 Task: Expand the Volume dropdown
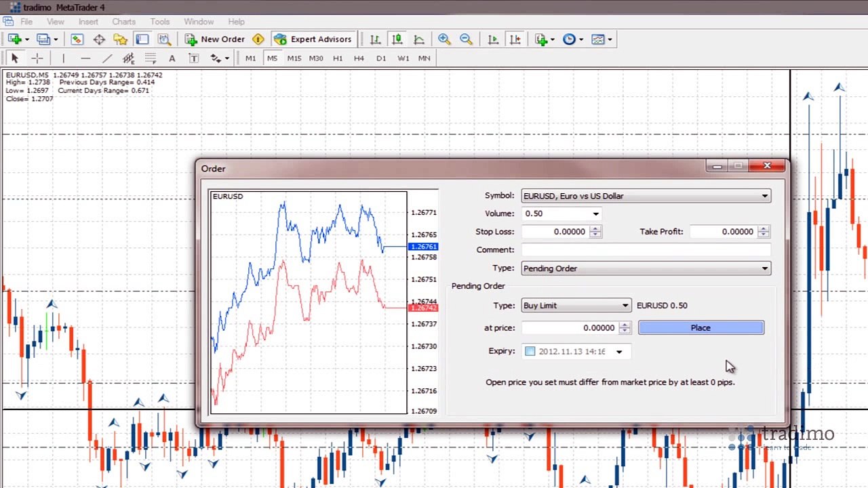[596, 213]
